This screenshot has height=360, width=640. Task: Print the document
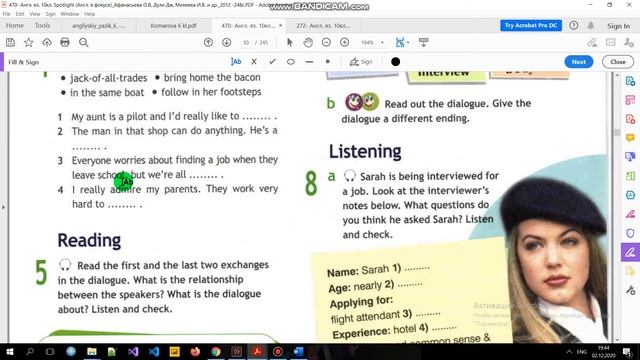[x=65, y=42]
